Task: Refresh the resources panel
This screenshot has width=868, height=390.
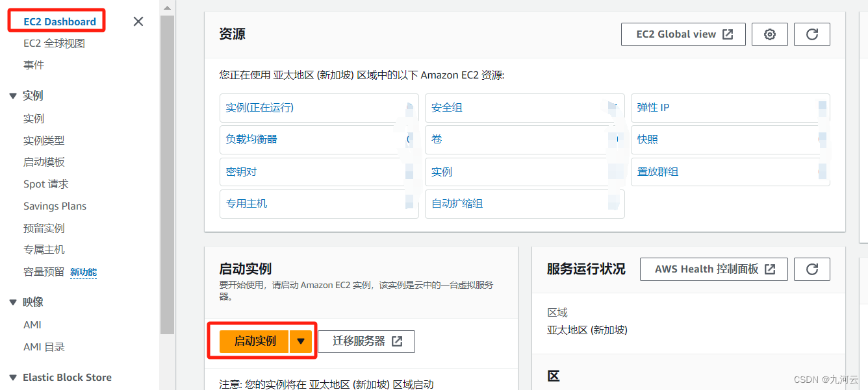Action: (x=811, y=34)
